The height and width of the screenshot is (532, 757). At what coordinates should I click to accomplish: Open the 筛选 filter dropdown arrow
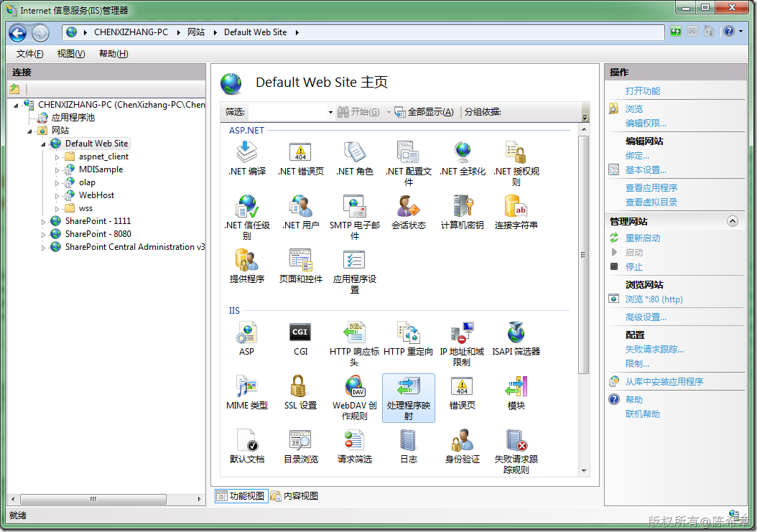(x=330, y=112)
